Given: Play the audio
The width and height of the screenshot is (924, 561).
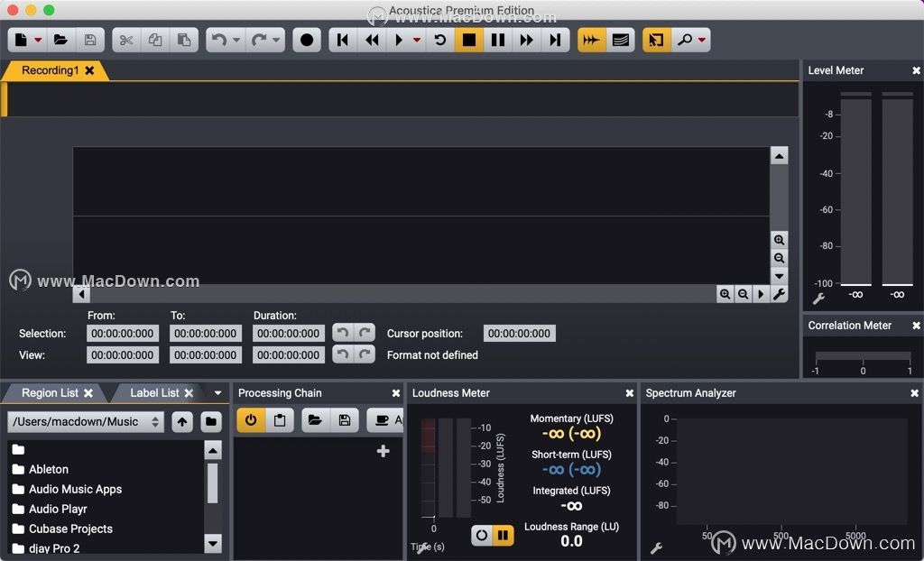Looking at the screenshot, I should click(x=399, y=40).
